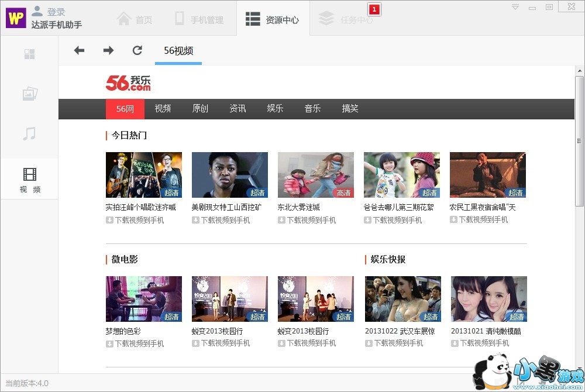The image size is (585, 392).
Task: Click the 56.com 我乐 logo
Action: click(128, 83)
